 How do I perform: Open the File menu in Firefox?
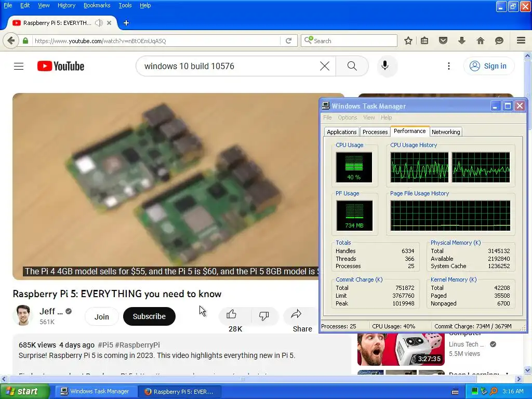click(x=8, y=5)
